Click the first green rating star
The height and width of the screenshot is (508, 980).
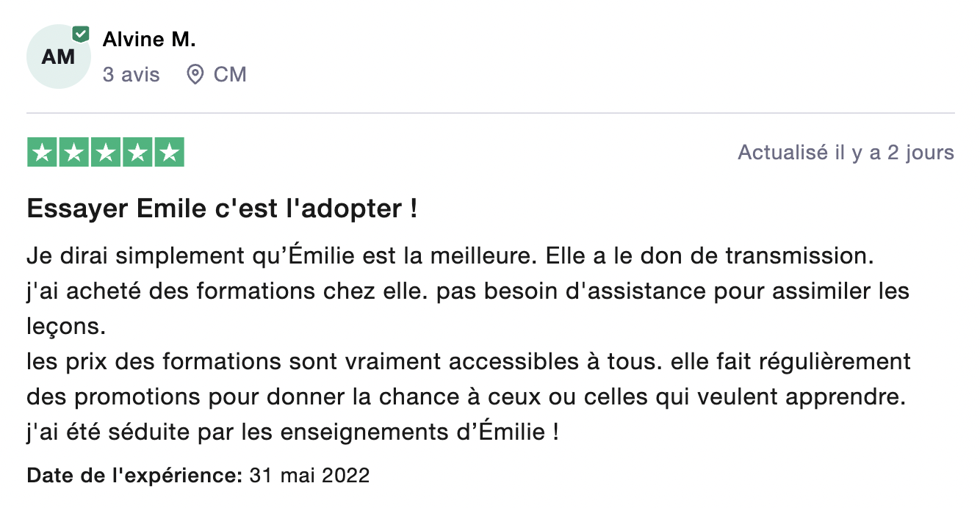tap(43, 153)
